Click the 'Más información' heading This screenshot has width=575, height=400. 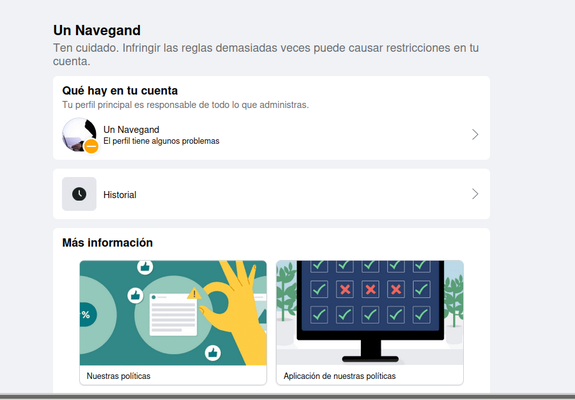107,243
